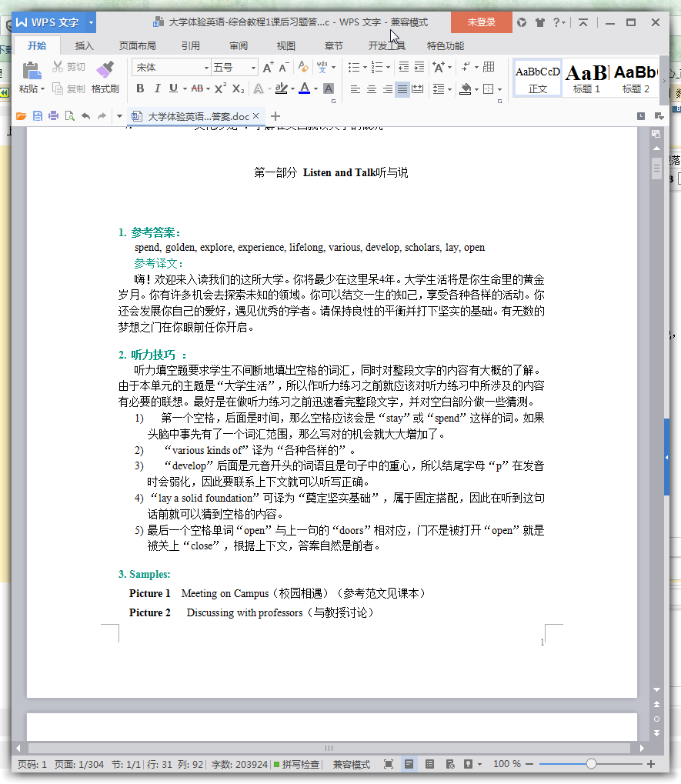681x784 pixels.
Task: Toggle center alignment
Action: pos(372,89)
